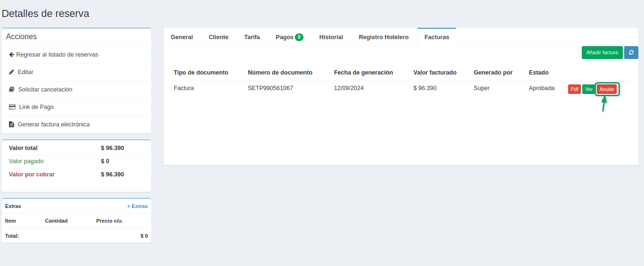Viewport: 644px width, 266px height.
Task: Switch to the Cliente tab
Action: pos(219,37)
